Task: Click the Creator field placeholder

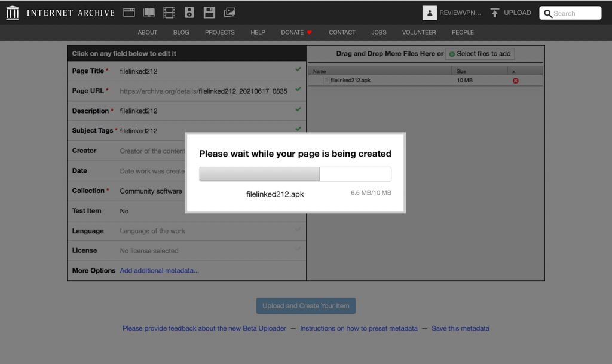Action: click(152, 151)
